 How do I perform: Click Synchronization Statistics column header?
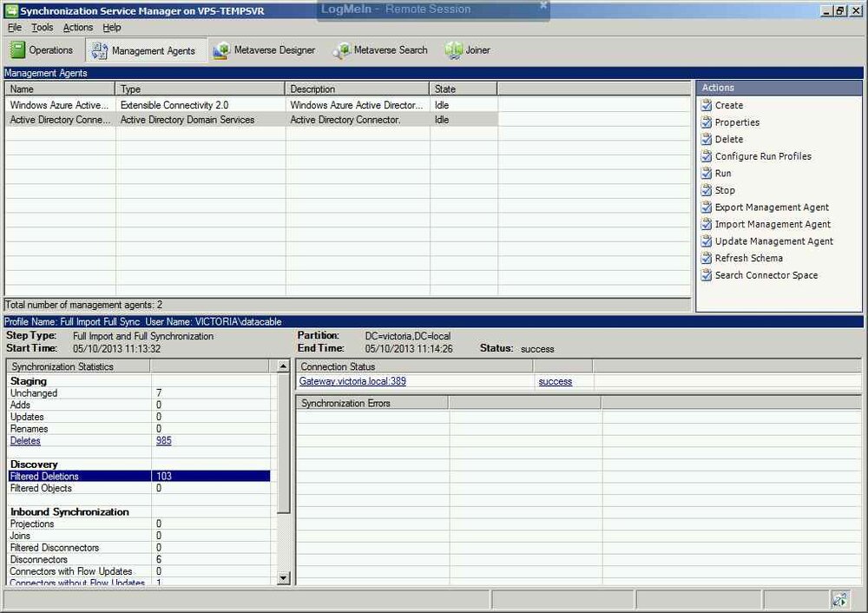coord(78,366)
